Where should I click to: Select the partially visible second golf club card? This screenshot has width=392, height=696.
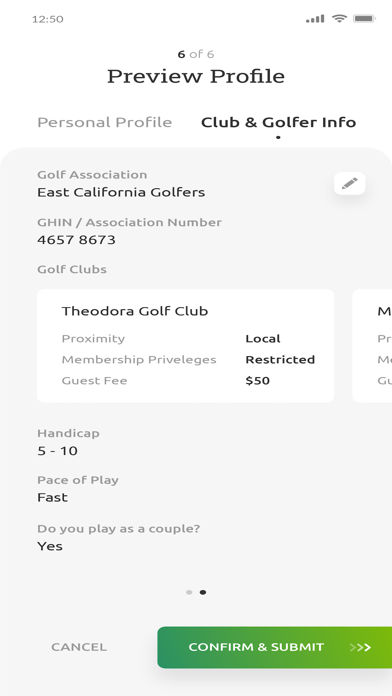tap(372, 346)
